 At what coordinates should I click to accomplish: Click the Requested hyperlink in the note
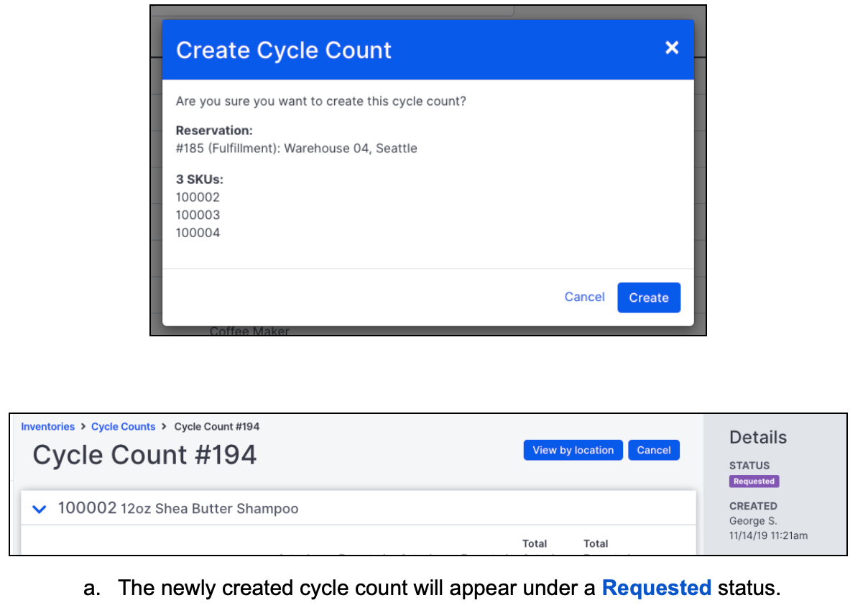[x=656, y=588]
